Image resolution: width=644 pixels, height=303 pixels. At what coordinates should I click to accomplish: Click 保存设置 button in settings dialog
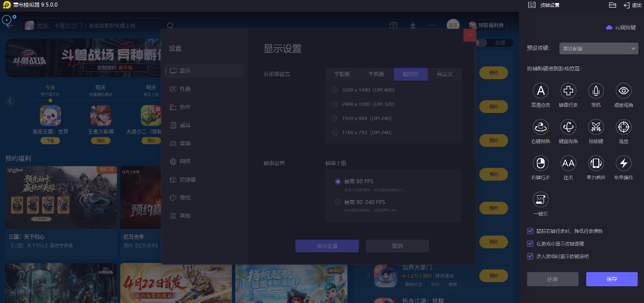[327, 246]
